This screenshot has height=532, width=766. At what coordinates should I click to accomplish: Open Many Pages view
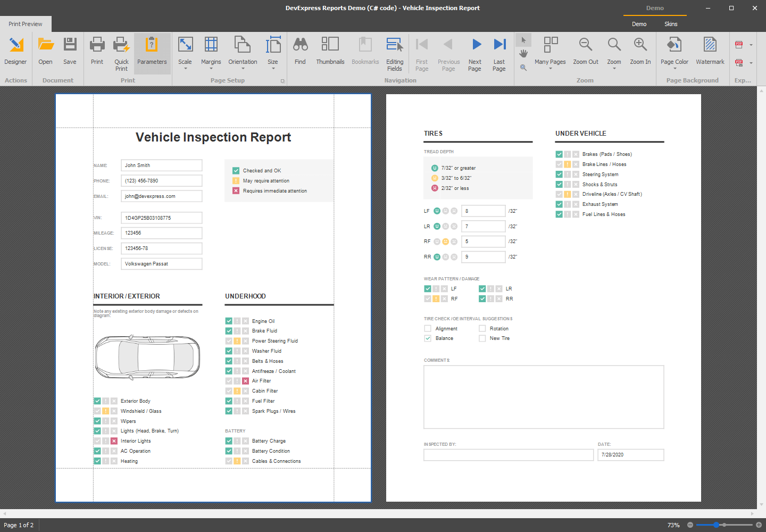pyautogui.click(x=550, y=52)
